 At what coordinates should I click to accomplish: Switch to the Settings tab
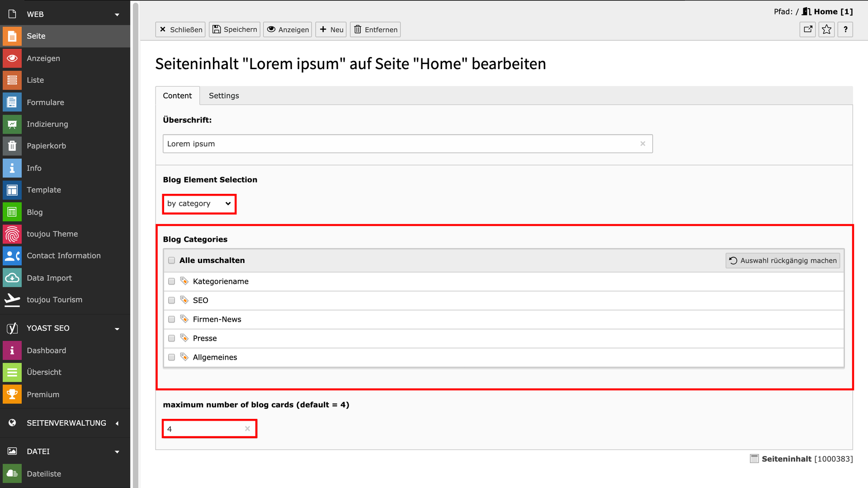(x=224, y=96)
